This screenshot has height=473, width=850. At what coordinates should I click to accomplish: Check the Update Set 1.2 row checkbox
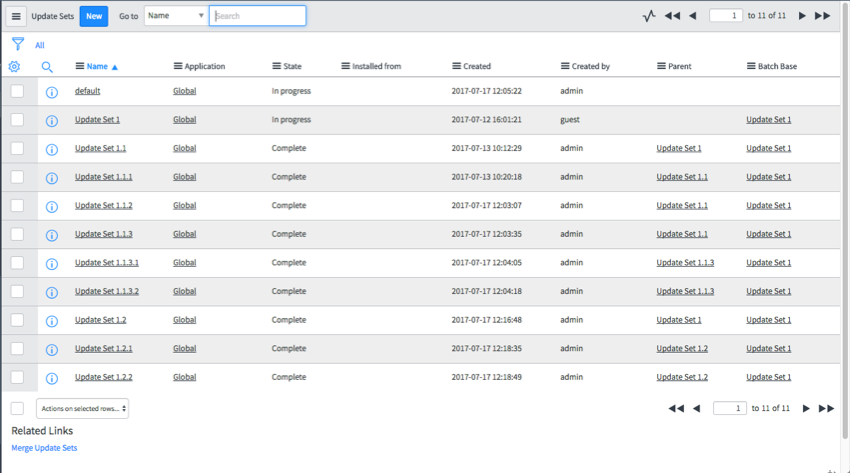pyautogui.click(x=17, y=320)
